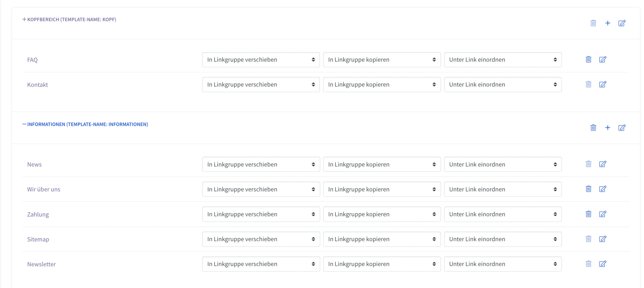Delete the Informationen link group

click(593, 128)
